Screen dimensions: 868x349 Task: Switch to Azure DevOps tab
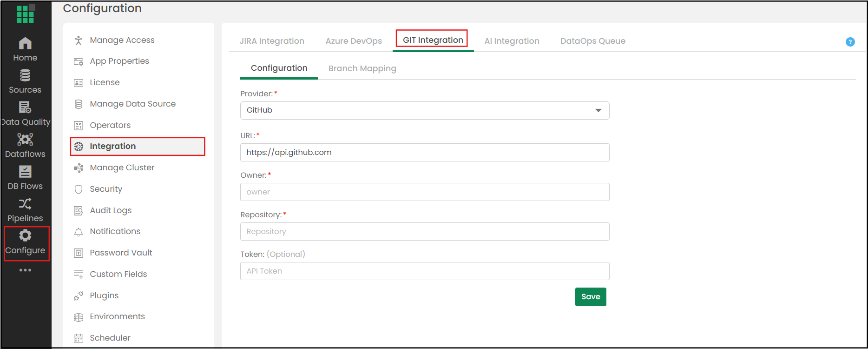354,41
